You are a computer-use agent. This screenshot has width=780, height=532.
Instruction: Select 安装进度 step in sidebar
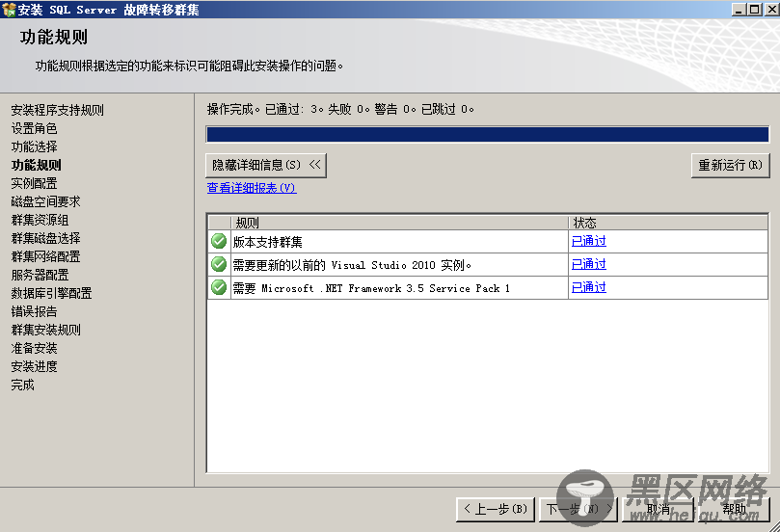pyautogui.click(x=35, y=366)
